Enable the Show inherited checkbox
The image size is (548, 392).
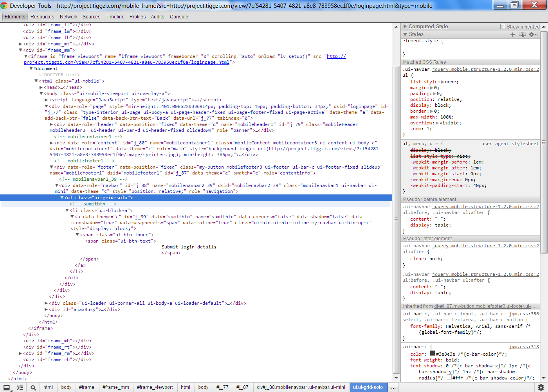[x=503, y=27]
